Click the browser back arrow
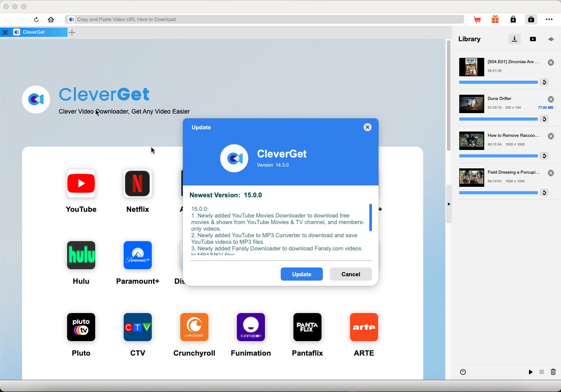The width and height of the screenshot is (561, 392). point(7,19)
